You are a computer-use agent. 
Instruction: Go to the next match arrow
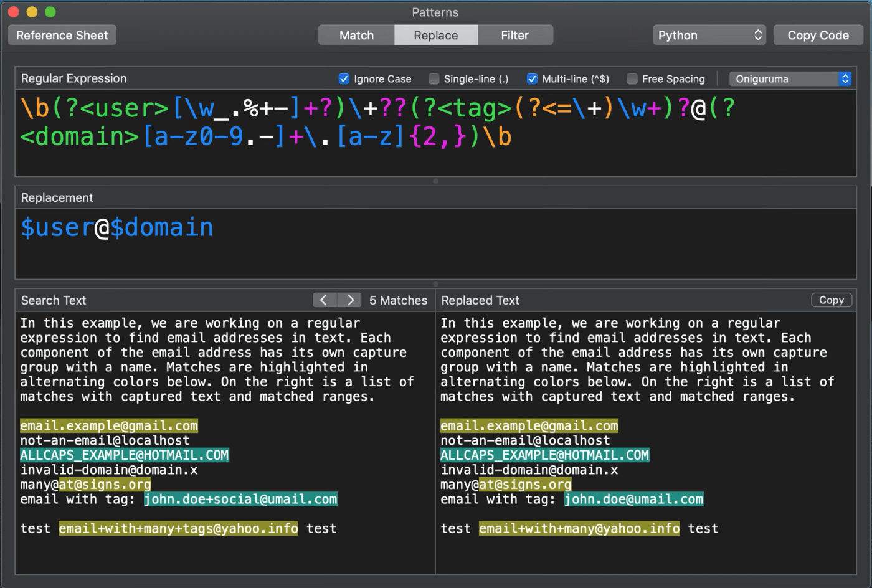pyautogui.click(x=349, y=300)
